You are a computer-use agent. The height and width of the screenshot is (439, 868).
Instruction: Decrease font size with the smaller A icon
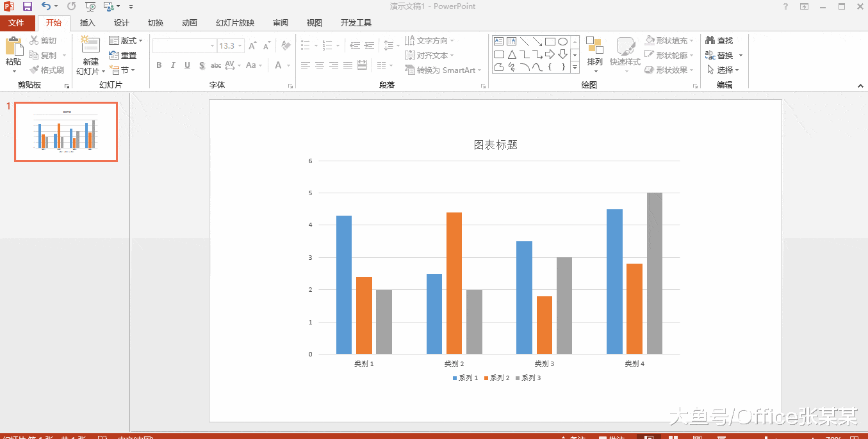tap(265, 46)
